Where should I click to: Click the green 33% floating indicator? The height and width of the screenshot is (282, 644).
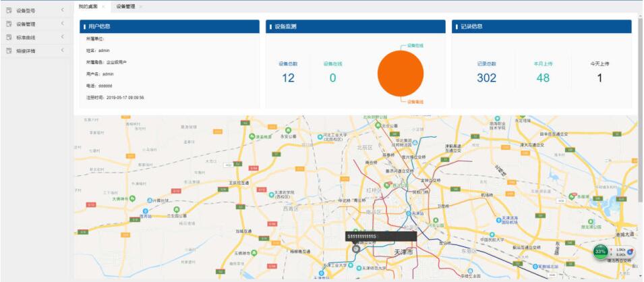600,252
